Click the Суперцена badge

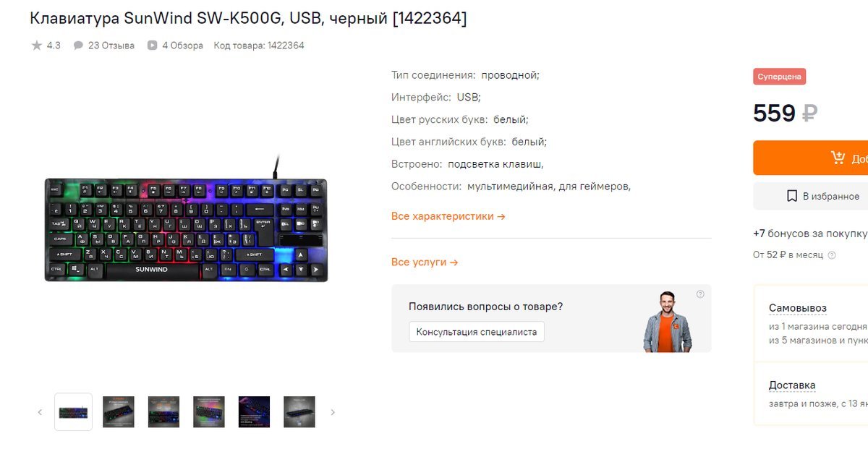click(780, 77)
